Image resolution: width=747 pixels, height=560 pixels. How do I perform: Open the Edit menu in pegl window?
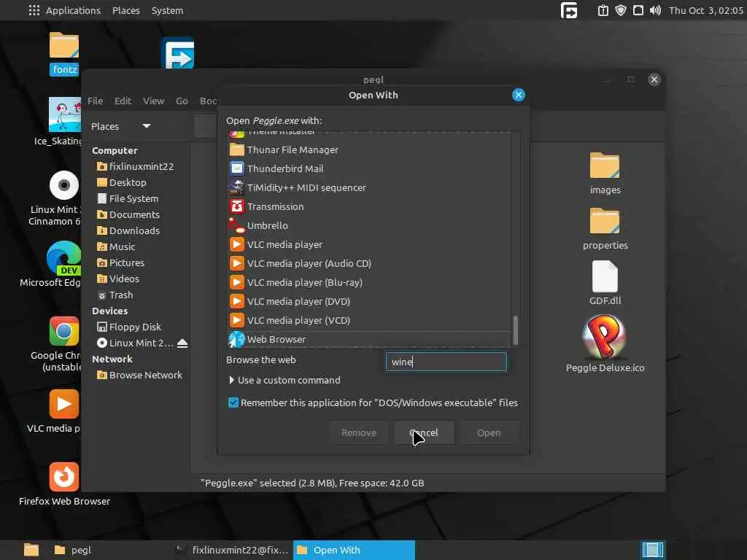pyautogui.click(x=123, y=101)
